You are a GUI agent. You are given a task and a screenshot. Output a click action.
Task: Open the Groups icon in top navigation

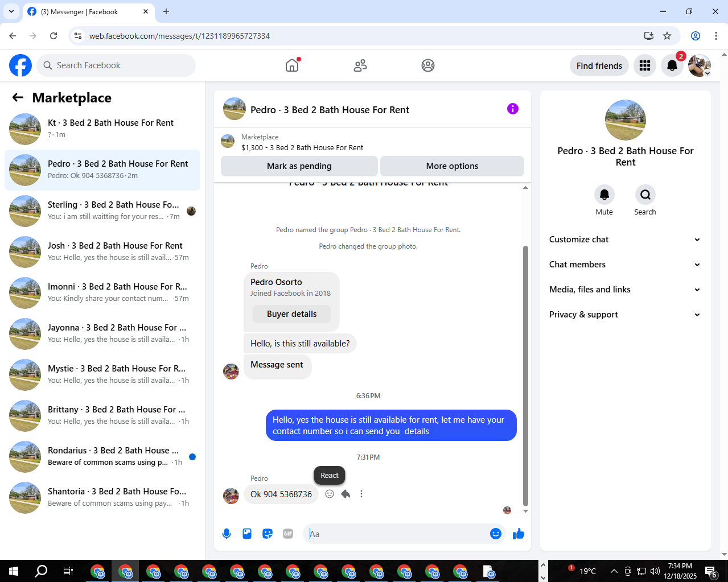click(428, 65)
